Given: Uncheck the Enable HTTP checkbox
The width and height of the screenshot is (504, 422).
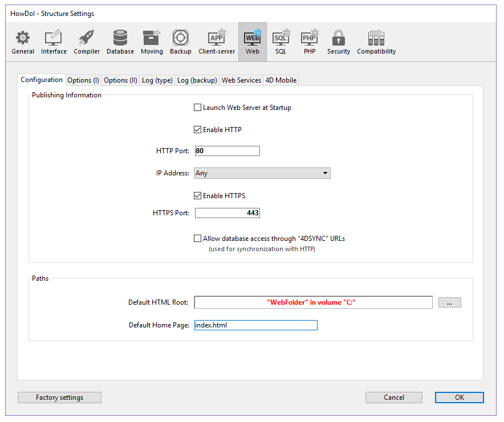Looking at the screenshot, I should click(x=198, y=130).
